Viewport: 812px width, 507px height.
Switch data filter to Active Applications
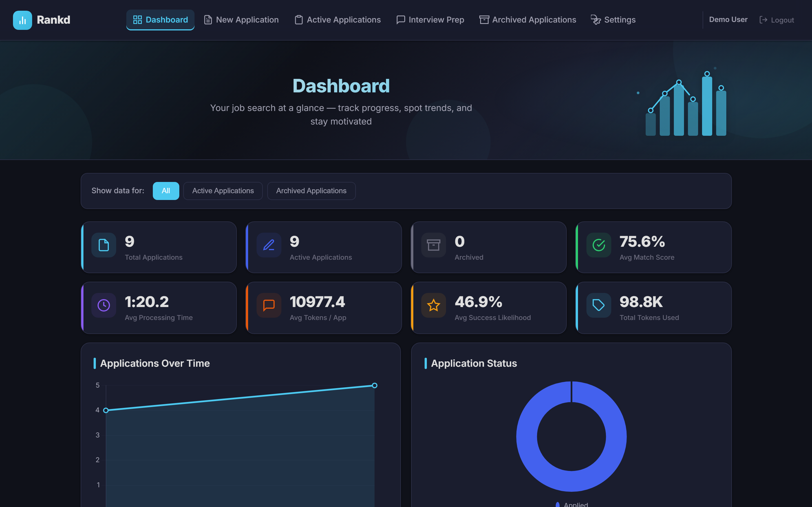point(223,191)
